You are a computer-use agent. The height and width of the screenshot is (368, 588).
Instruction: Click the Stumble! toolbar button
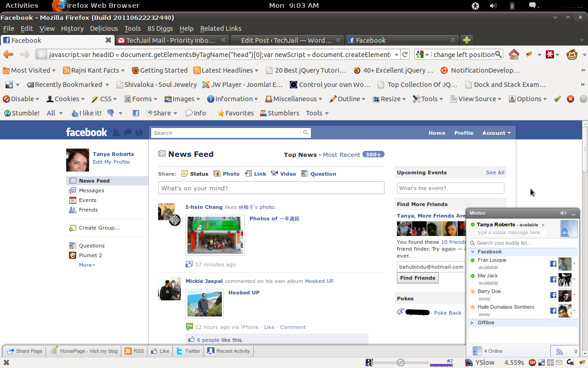(x=22, y=113)
